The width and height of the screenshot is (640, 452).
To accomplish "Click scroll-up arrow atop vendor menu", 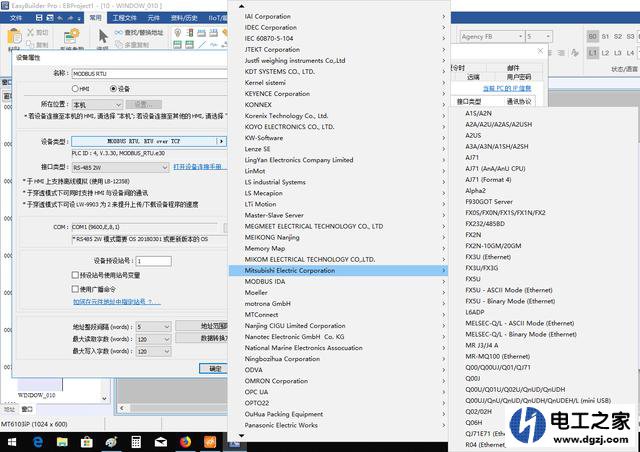I will coord(242,6).
